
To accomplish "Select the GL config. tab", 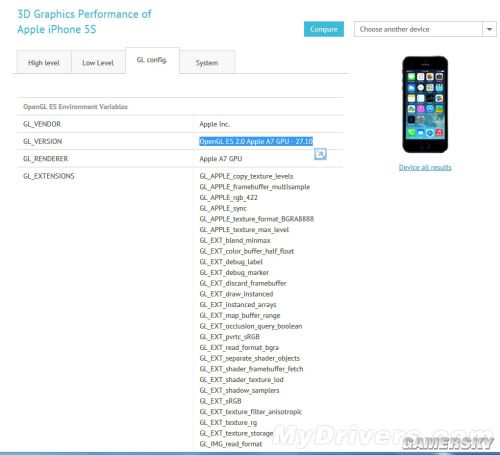I will (152, 60).
